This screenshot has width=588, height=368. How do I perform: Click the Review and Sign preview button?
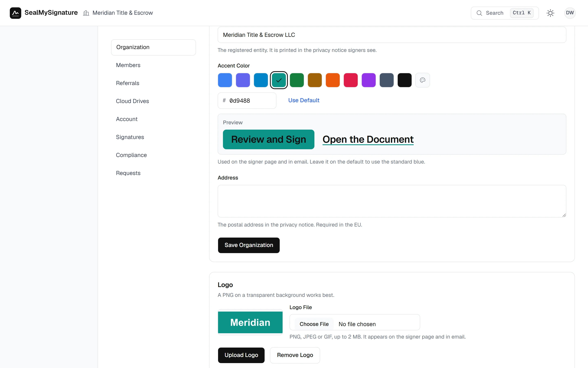coord(268,139)
